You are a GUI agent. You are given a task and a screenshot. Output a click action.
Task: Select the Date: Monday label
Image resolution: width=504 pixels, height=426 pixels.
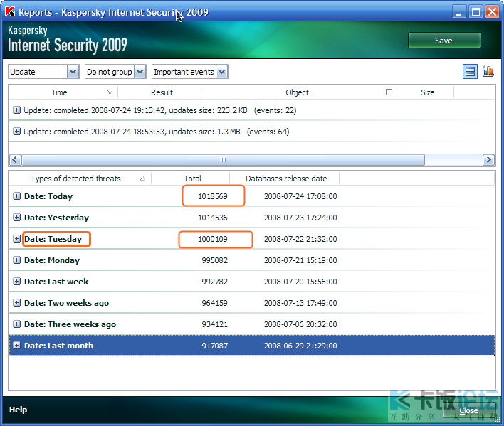[x=52, y=260]
